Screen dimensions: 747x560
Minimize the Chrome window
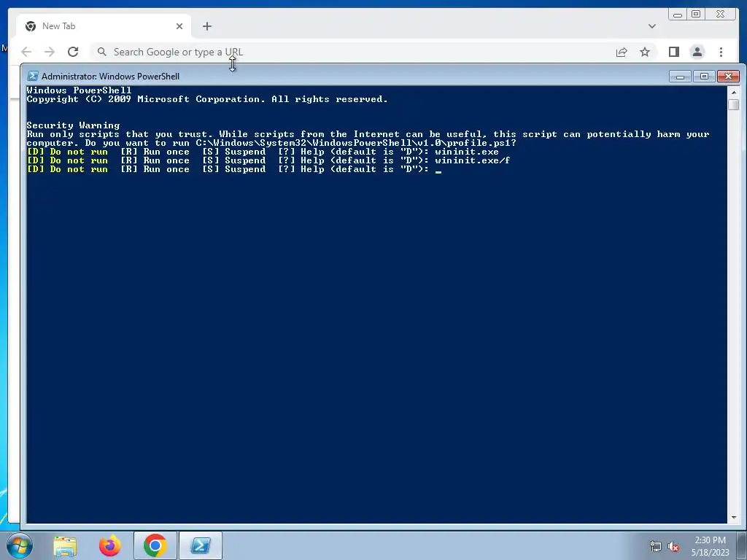678,15
